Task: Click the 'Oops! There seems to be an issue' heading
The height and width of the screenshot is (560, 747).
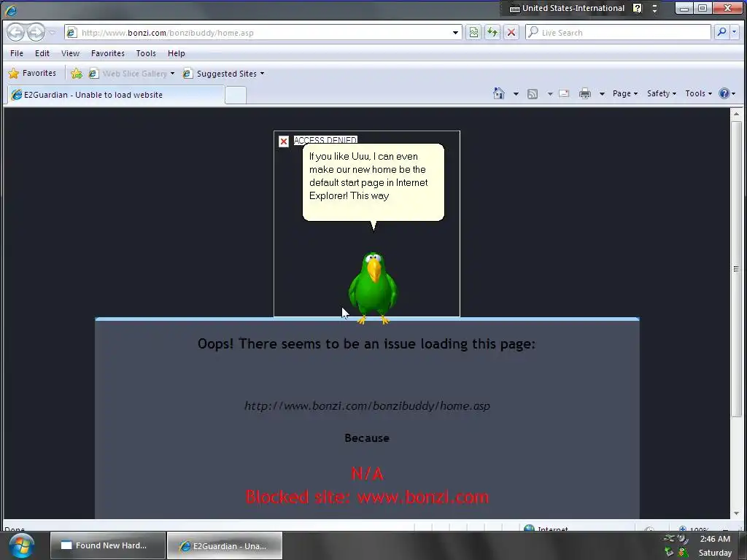Action: [x=366, y=343]
